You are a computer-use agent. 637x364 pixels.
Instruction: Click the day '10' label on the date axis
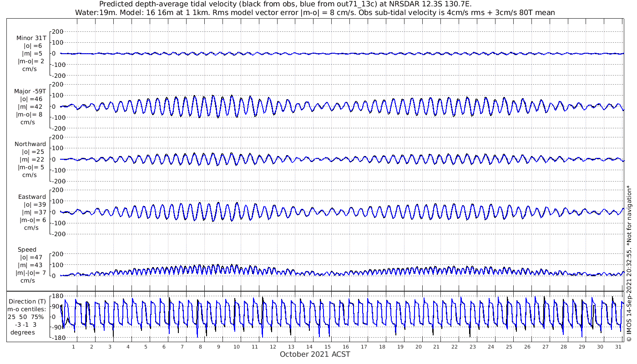[x=237, y=347]
